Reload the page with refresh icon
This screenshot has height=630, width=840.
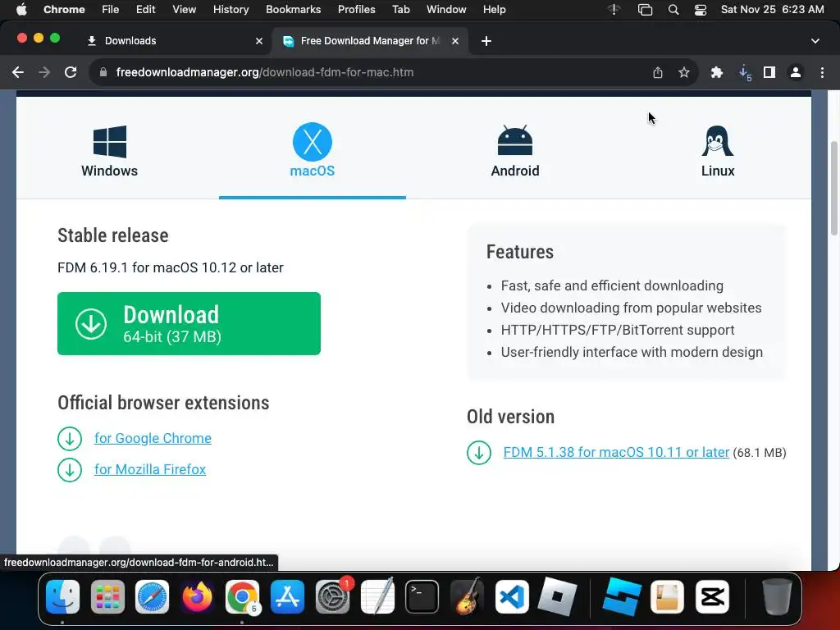pos(71,72)
